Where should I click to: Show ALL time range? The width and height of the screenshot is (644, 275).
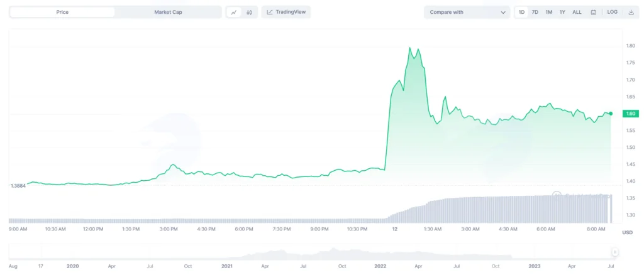(x=577, y=13)
